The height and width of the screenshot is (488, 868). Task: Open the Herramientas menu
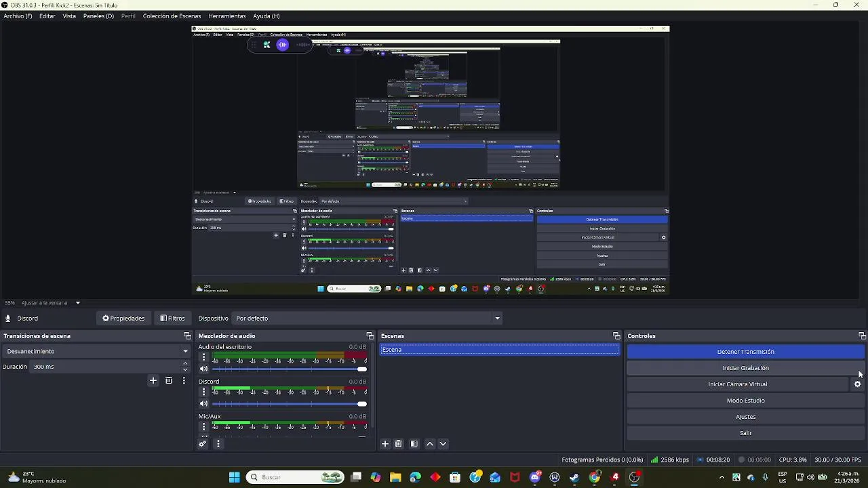point(227,16)
